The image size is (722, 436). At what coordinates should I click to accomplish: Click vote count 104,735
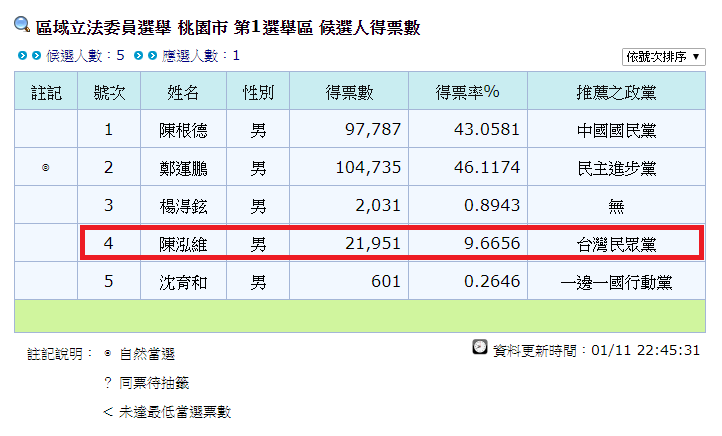tap(368, 168)
